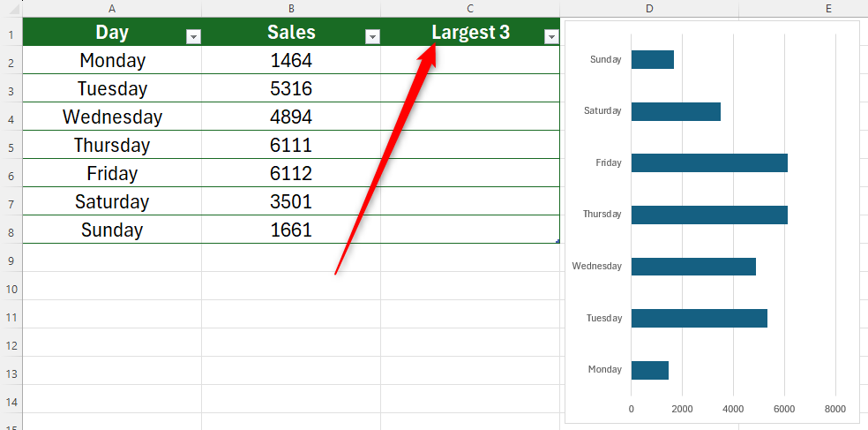Select column B header
Image resolution: width=868 pixels, height=430 pixels.
coord(291,8)
